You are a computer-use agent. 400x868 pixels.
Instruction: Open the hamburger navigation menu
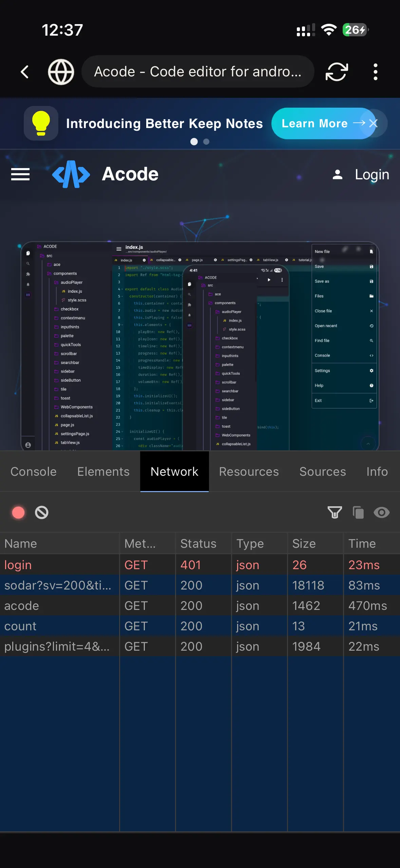click(20, 175)
